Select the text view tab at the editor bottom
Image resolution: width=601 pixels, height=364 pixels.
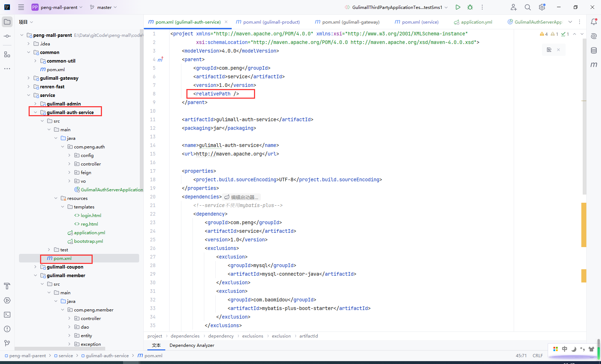tap(156, 345)
